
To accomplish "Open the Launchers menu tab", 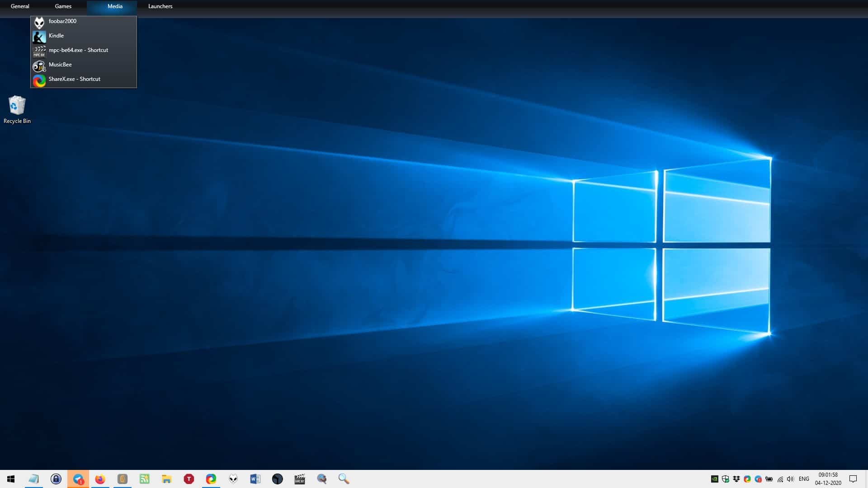I will [x=160, y=6].
